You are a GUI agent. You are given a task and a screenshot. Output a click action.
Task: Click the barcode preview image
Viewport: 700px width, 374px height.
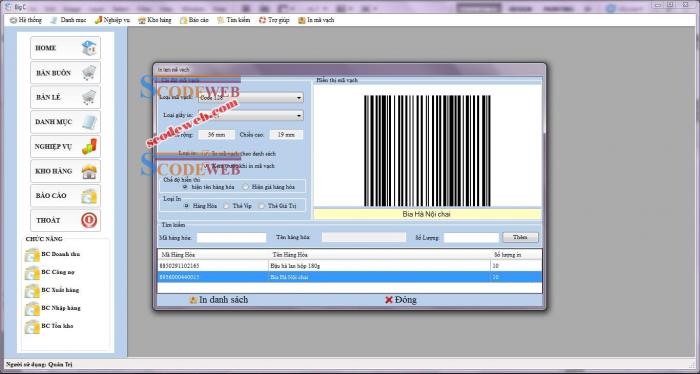tap(427, 150)
